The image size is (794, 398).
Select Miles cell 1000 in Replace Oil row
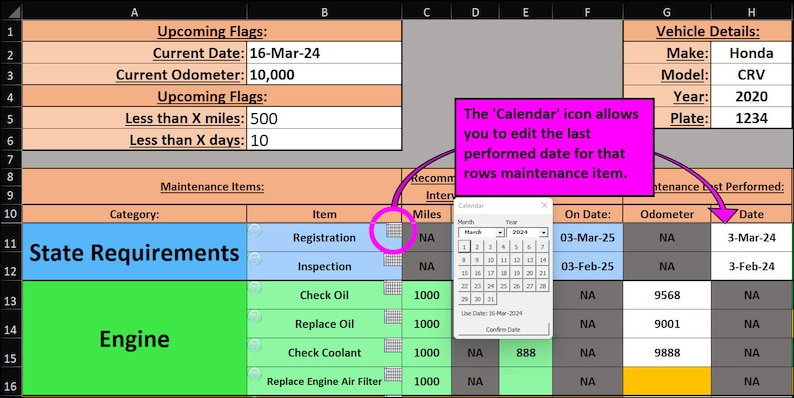(426, 324)
